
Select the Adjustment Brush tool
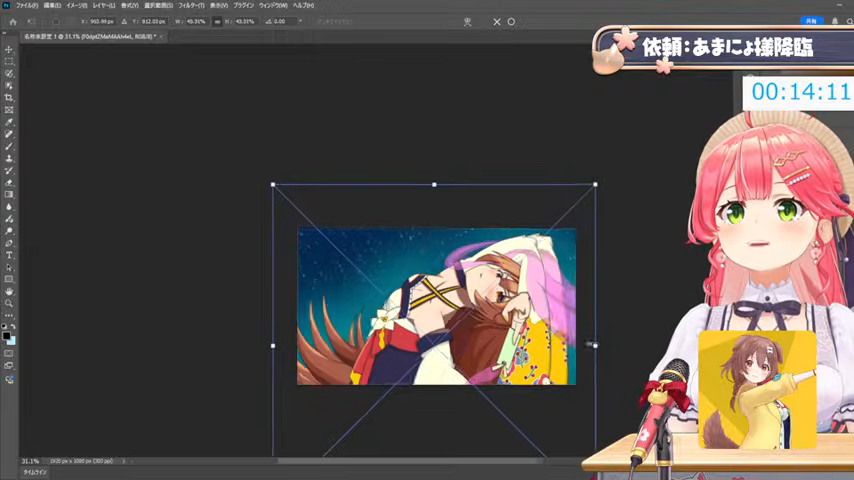(x=9, y=219)
